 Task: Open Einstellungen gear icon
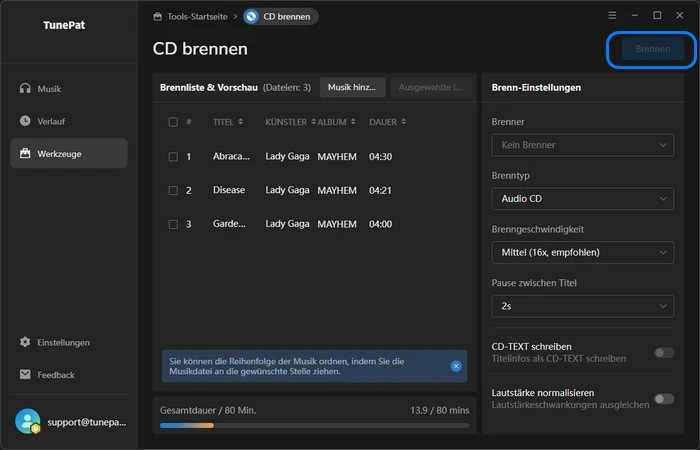click(25, 342)
